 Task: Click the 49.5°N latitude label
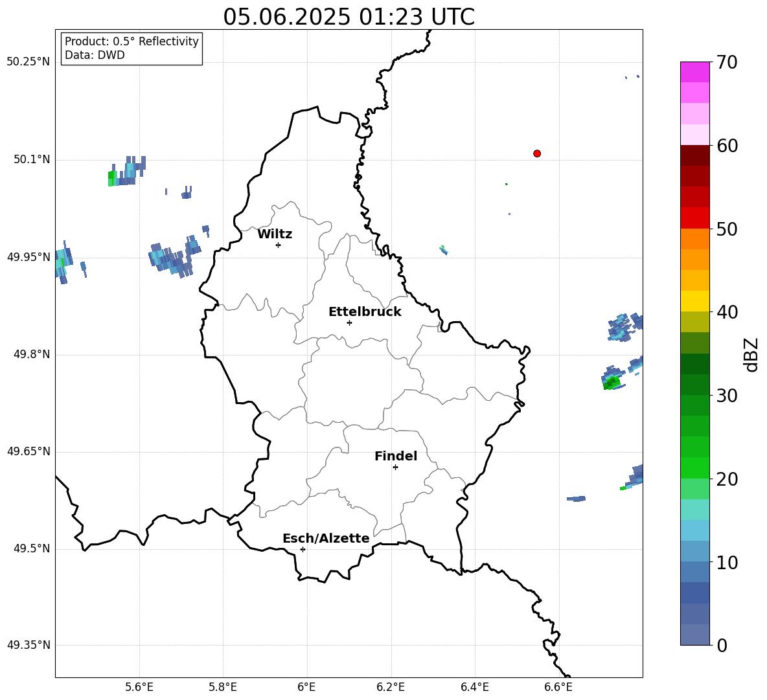pos(32,548)
